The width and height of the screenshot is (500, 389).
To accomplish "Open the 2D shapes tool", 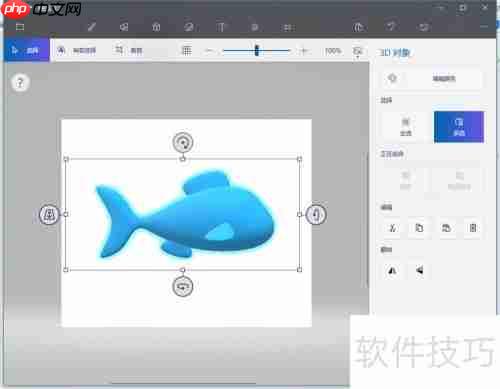I will (x=124, y=27).
